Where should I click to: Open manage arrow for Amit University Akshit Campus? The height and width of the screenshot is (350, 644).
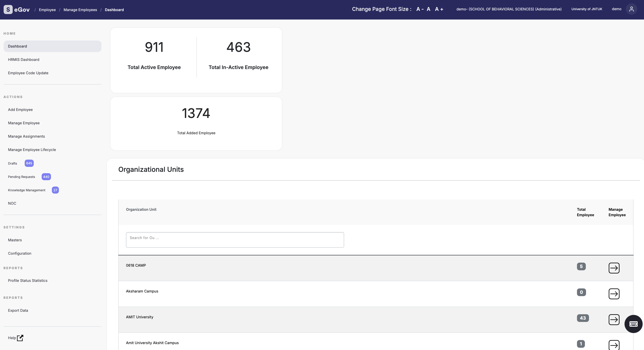coord(614,345)
